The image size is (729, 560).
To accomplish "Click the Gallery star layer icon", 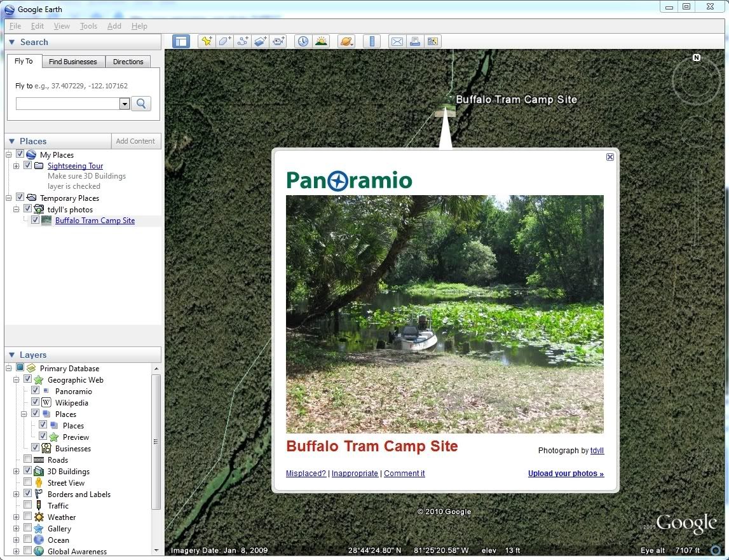I will click(39, 528).
